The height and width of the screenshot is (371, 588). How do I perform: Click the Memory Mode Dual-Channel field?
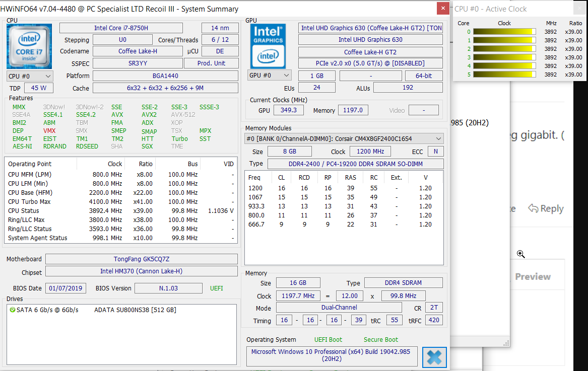pos(339,307)
